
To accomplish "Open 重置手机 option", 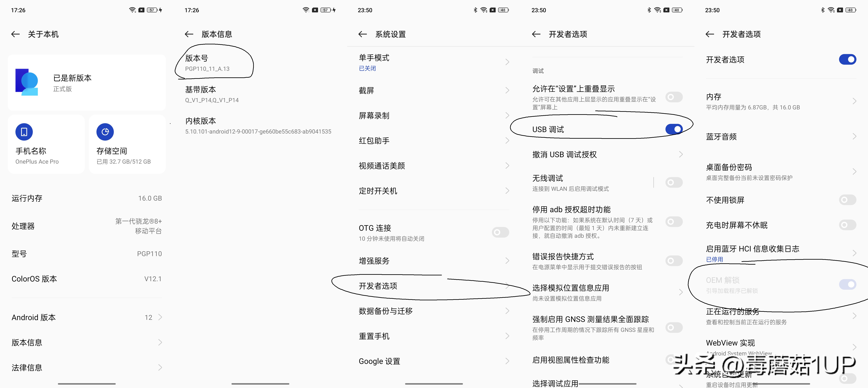I will click(x=374, y=336).
